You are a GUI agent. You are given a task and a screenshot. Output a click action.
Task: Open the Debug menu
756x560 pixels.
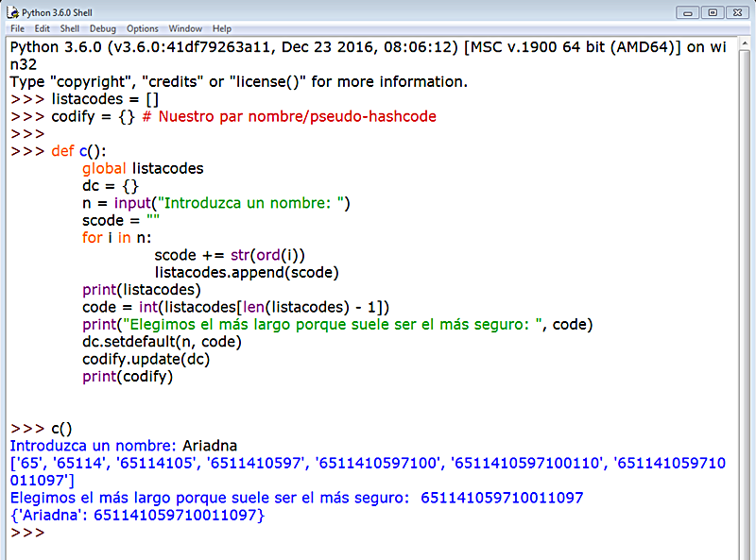point(102,28)
